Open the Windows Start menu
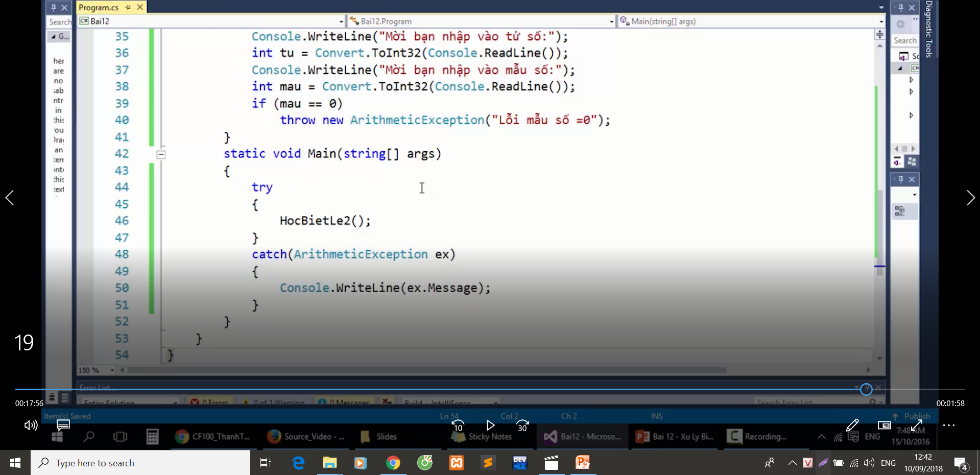980x475 pixels. pos(15,463)
